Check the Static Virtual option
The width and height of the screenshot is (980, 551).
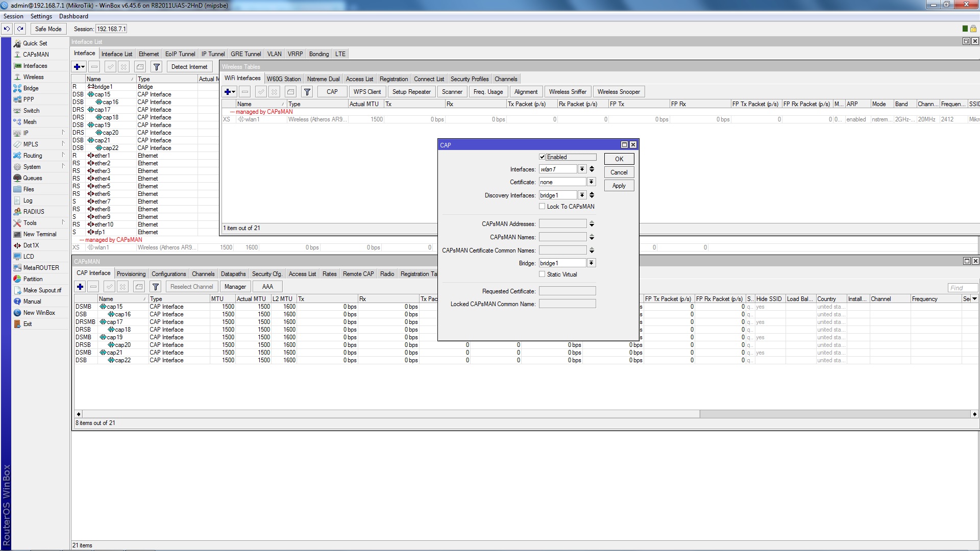tap(542, 274)
